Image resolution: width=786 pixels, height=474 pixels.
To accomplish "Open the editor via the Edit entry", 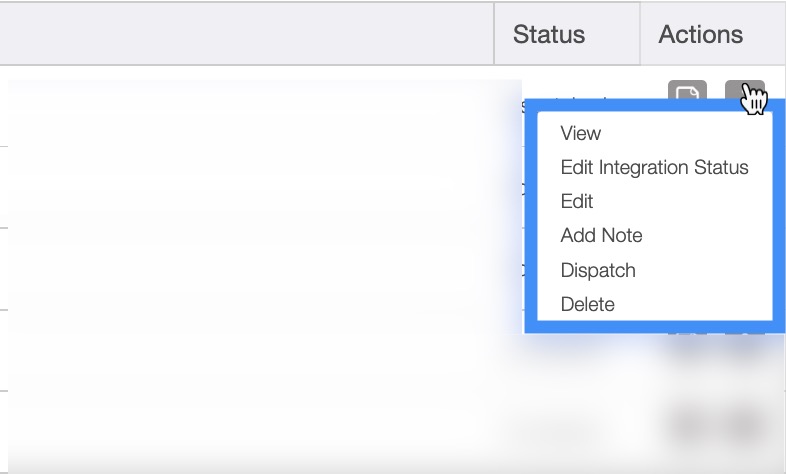I will [x=577, y=201].
